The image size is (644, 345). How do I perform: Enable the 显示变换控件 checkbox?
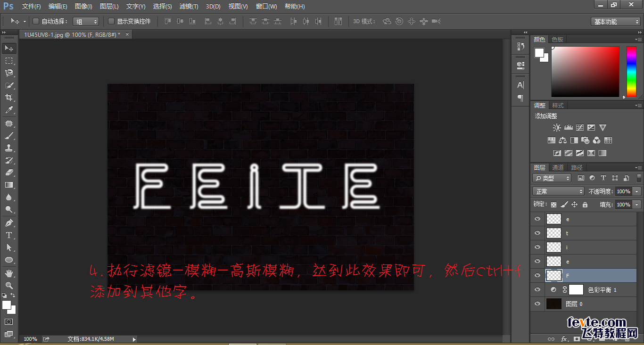pyautogui.click(x=111, y=21)
